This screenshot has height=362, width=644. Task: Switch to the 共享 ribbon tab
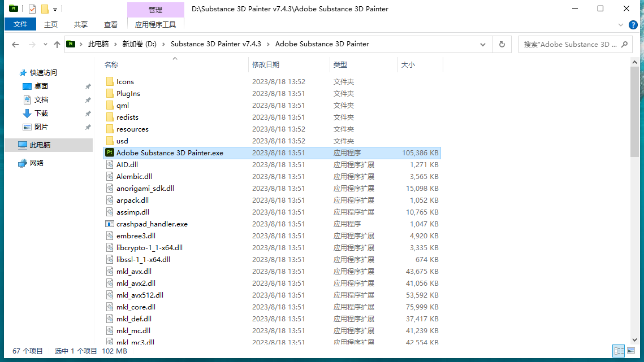pos(81,25)
